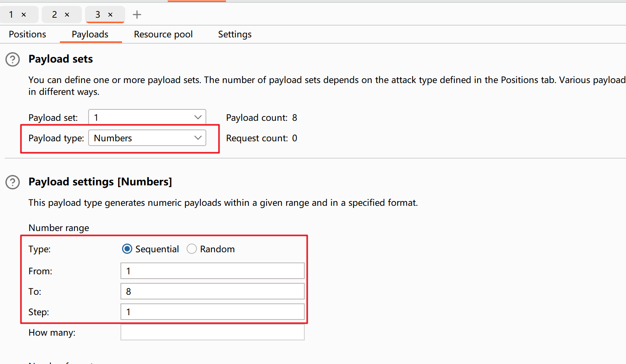Open the Payload type dropdown

click(147, 138)
